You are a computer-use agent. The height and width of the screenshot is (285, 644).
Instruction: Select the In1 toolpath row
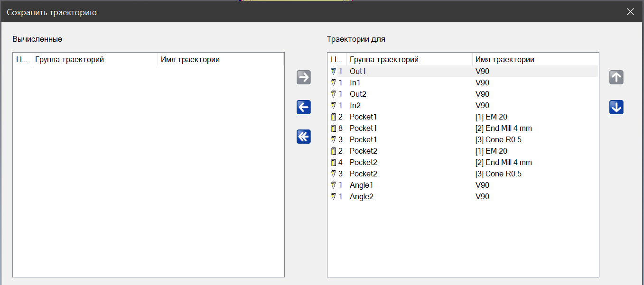(355, 83)
